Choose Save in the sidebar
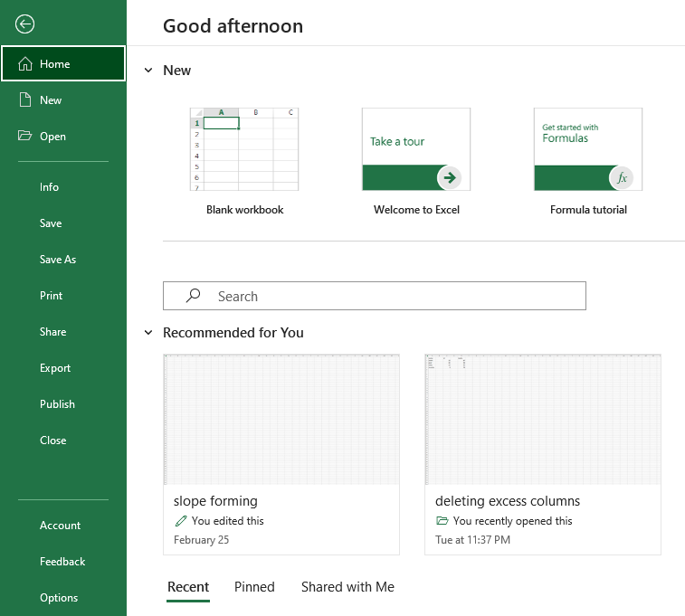This screenshot has height=616, width=685. click(x=51, y=223)
